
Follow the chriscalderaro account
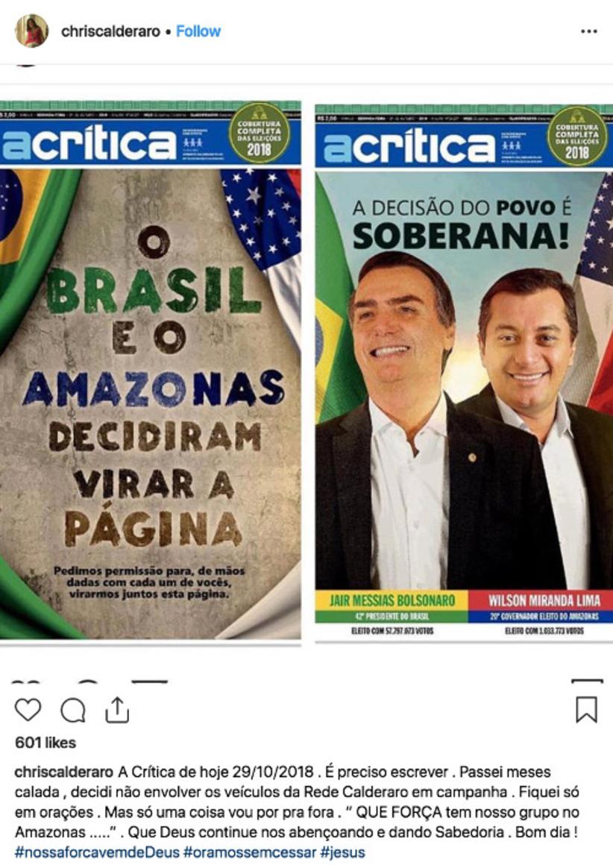pos(198,31)
